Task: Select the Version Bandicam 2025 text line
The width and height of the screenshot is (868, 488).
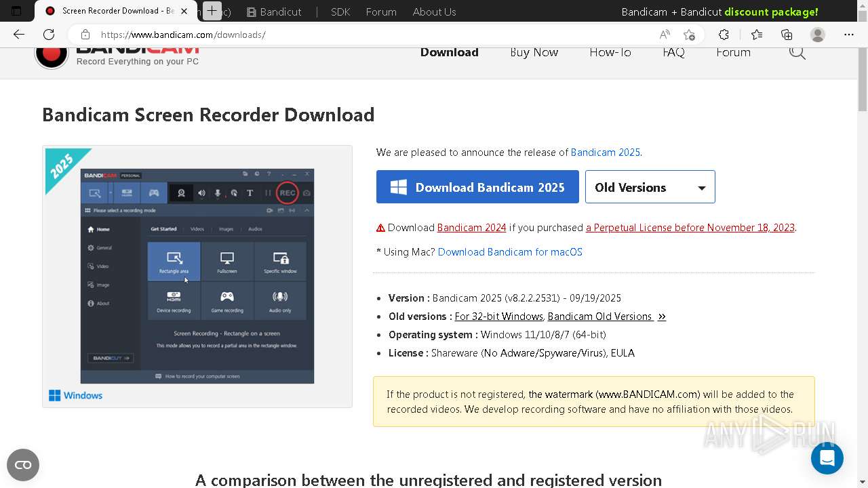Action: (505, 298)
